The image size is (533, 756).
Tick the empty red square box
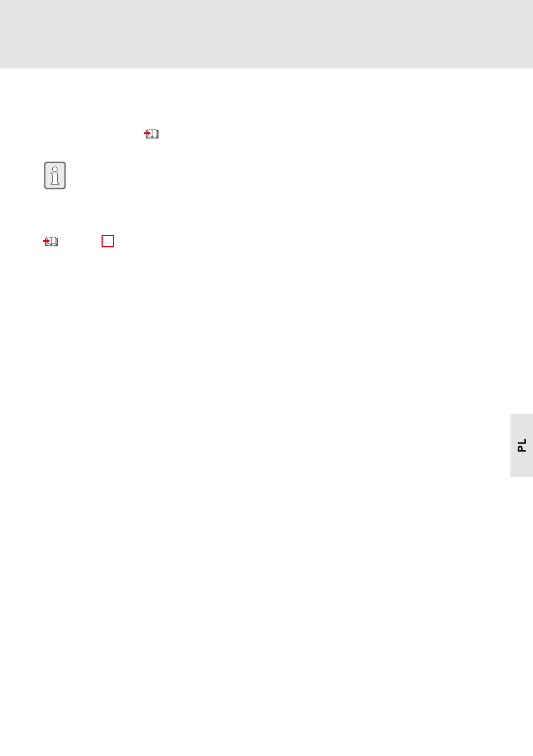tap(108, 241)
